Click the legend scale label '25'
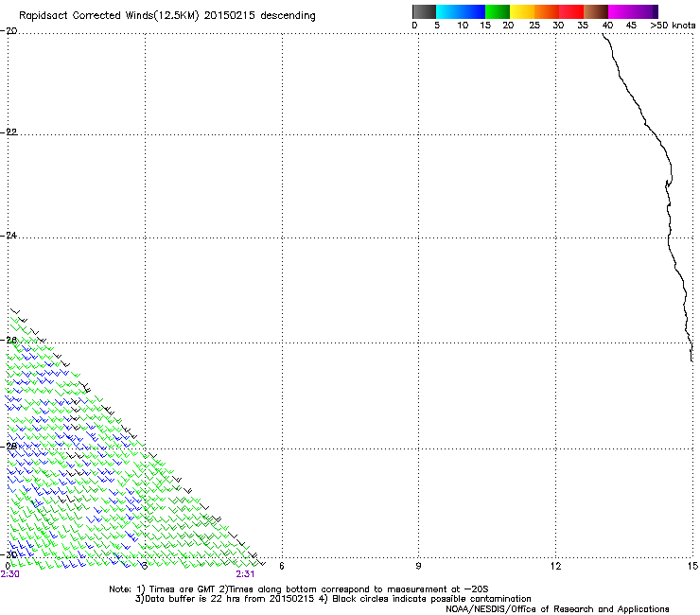 (x=534, y=26)
